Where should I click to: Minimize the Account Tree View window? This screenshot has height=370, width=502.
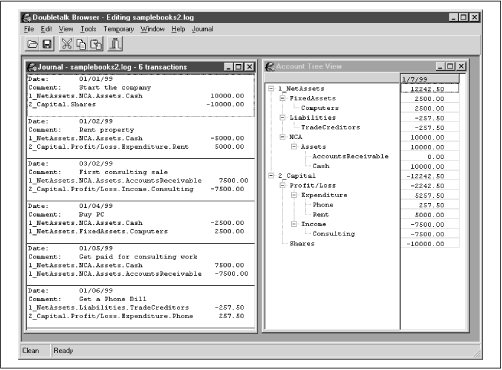coord(440,66)
